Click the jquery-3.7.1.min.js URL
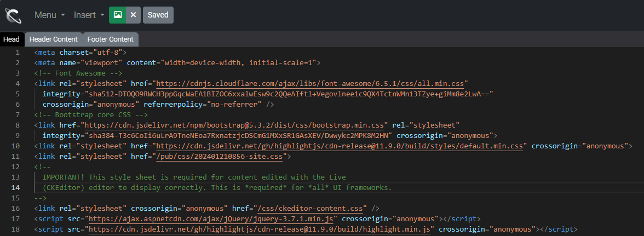The height and width of the screenshot is (236, 644). [212, 219]
